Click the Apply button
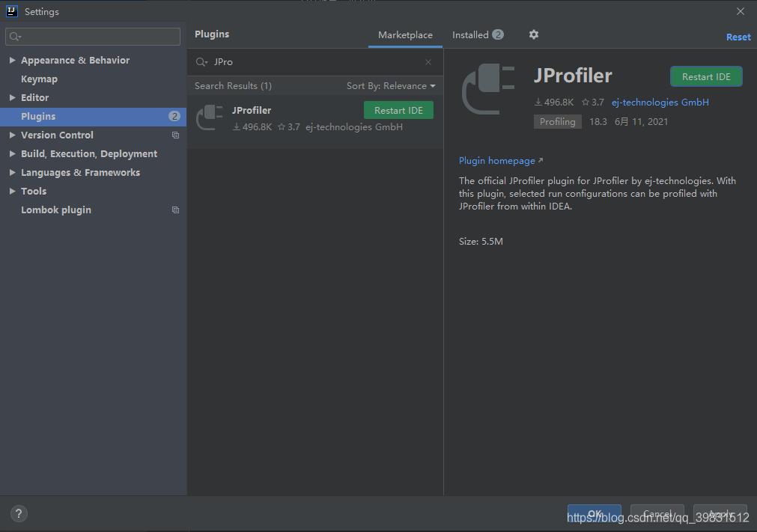 720,514
